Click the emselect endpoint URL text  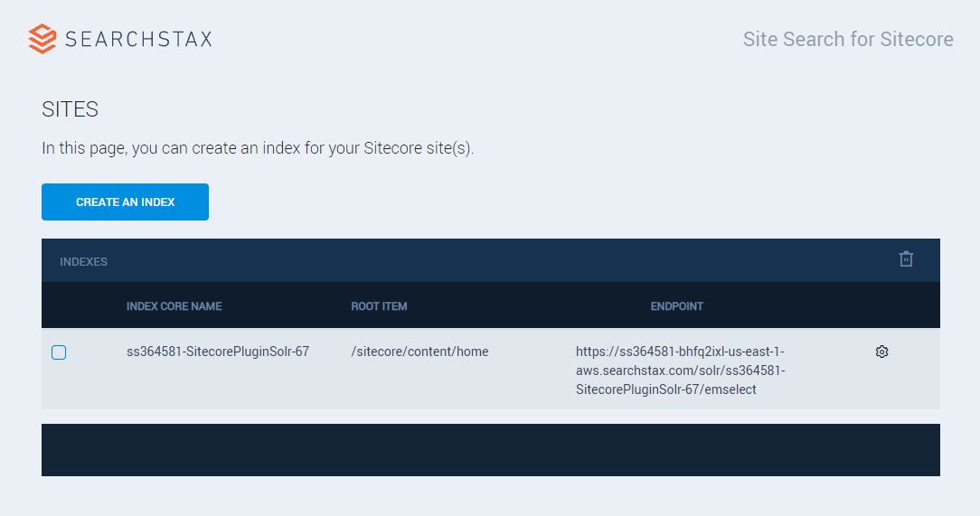[680, 371]
